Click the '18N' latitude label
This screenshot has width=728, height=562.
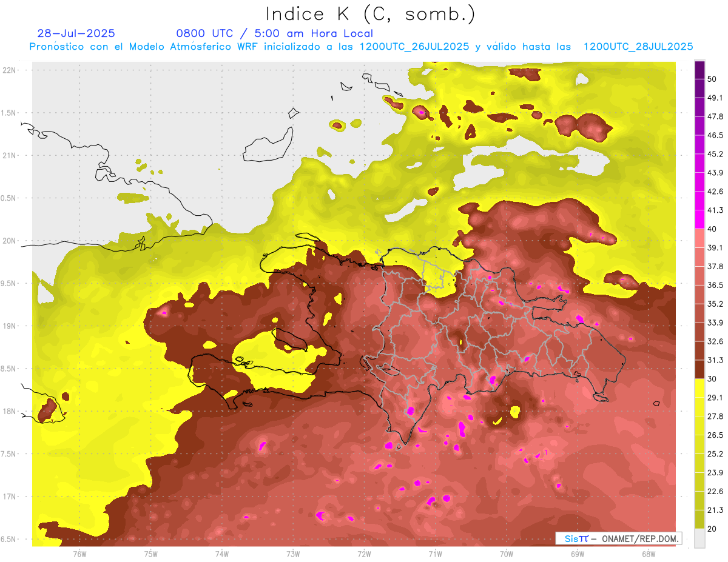click(x=10, y=412)
